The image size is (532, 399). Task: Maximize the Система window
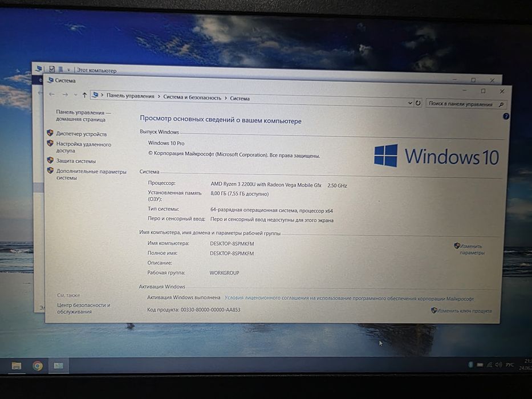tap(483, 91)
